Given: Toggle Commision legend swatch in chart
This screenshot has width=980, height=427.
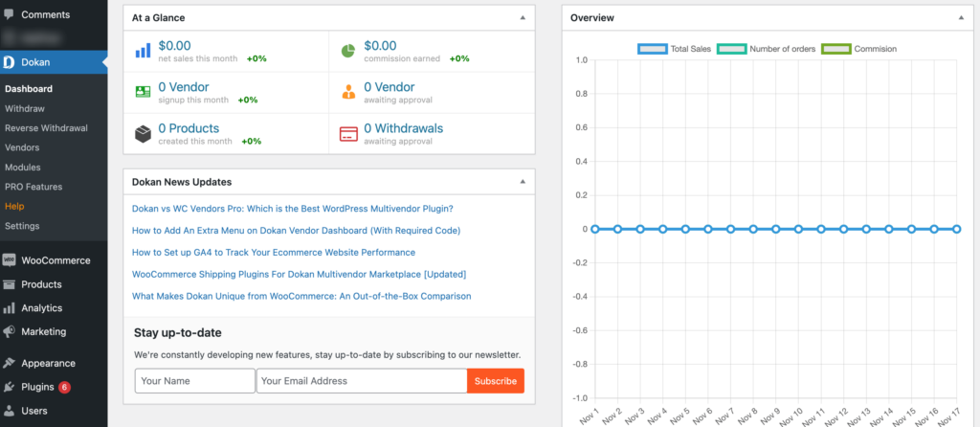Looking at the screenshot, I should pos(836,49).
